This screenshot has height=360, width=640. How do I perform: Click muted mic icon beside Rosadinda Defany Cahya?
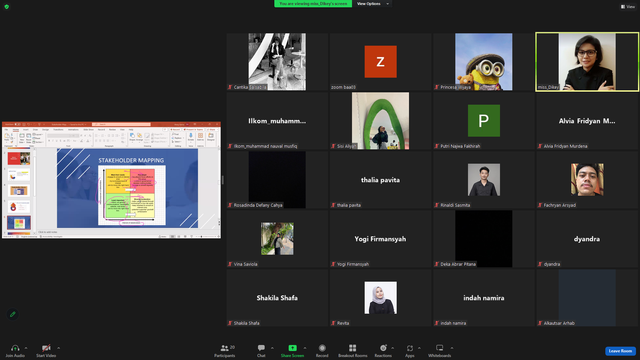pos(230,205)
